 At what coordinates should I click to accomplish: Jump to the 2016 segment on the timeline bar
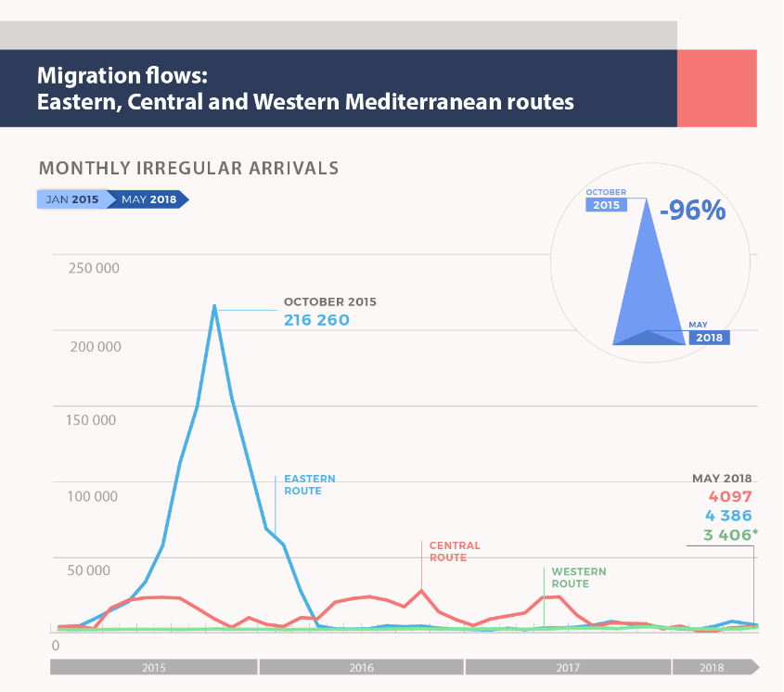tap(361, 667)
